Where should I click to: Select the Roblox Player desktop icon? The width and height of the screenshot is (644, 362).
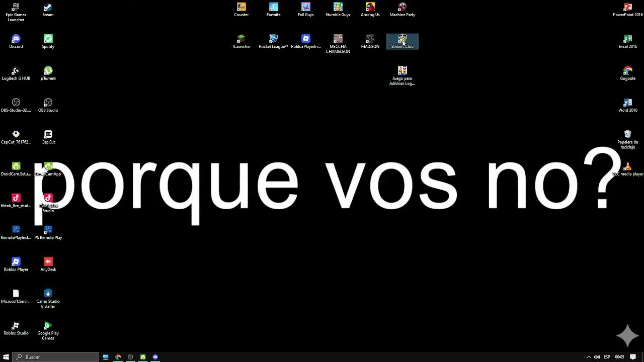16,264
